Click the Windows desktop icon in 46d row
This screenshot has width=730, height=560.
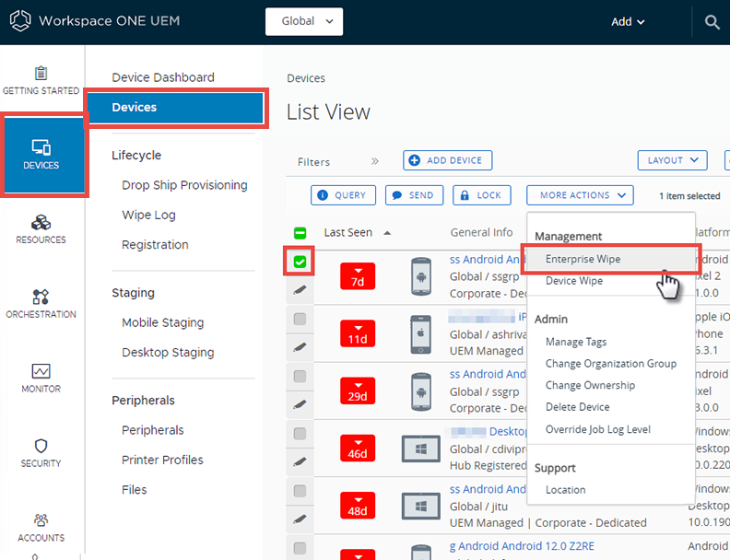click(421, 449)
